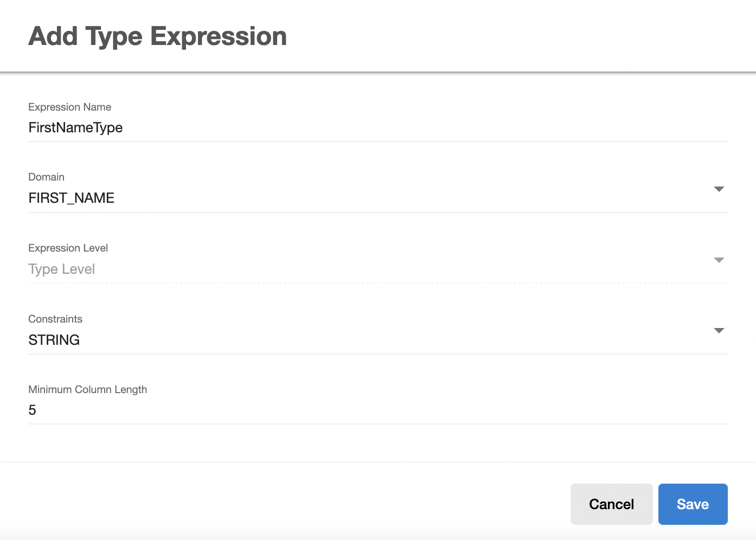Click the value 5 in Minimum Column Length
Screen dimensions: 756x540
33,410
